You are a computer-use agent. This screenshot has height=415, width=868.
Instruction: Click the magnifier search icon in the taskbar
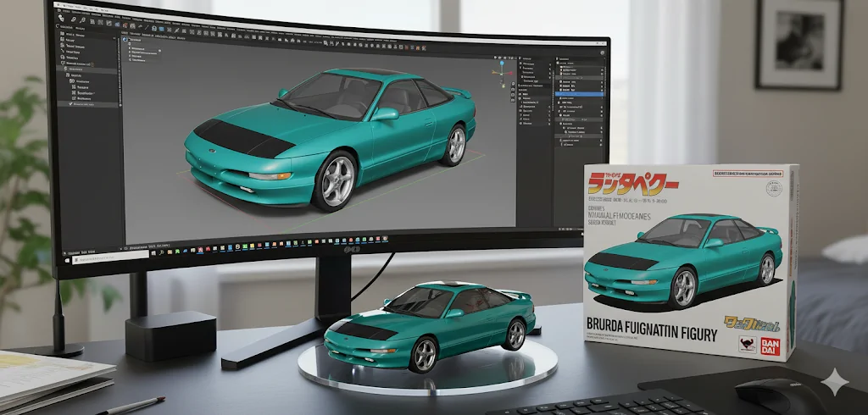pos(162,253)
